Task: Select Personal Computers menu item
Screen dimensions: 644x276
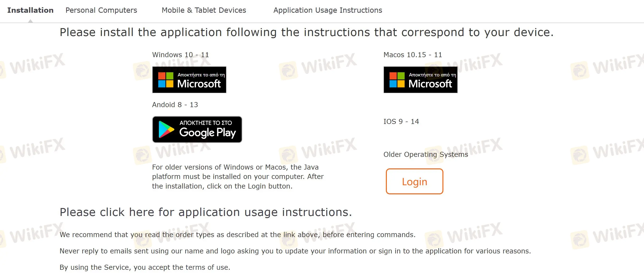Action: [x=101, y=10]
